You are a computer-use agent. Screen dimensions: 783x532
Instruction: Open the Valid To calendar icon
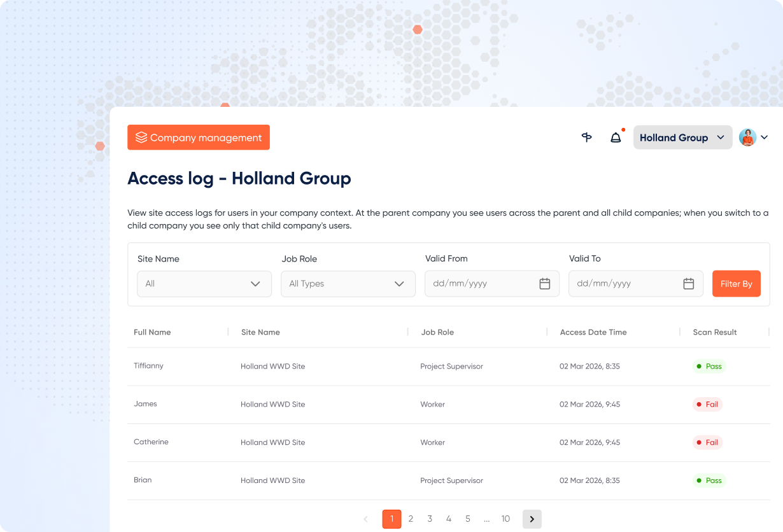[689, 284]
